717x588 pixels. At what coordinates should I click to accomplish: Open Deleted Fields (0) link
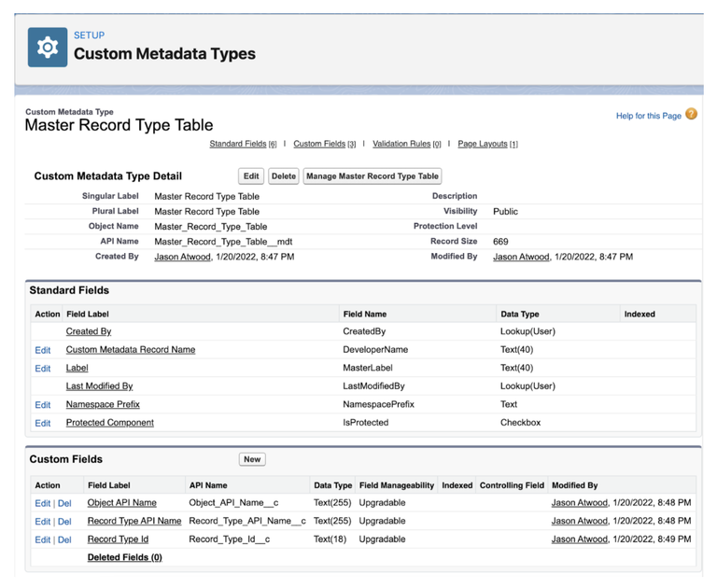point(125,557)
